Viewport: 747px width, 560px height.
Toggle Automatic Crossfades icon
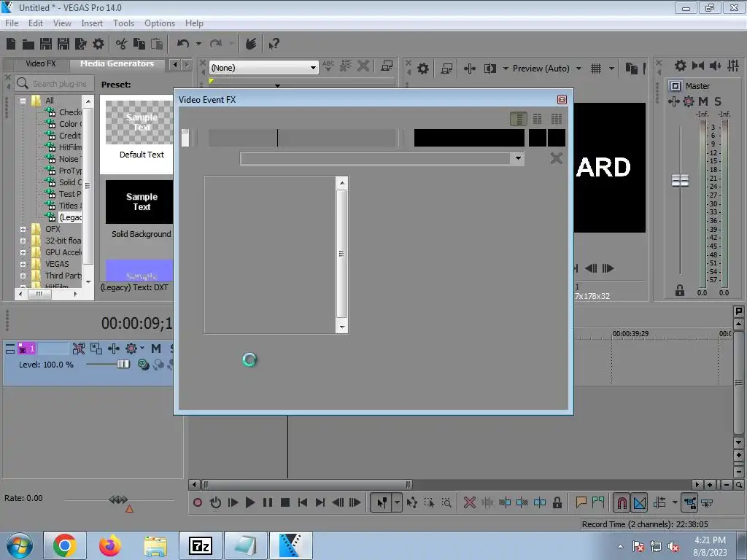[640, 503]
